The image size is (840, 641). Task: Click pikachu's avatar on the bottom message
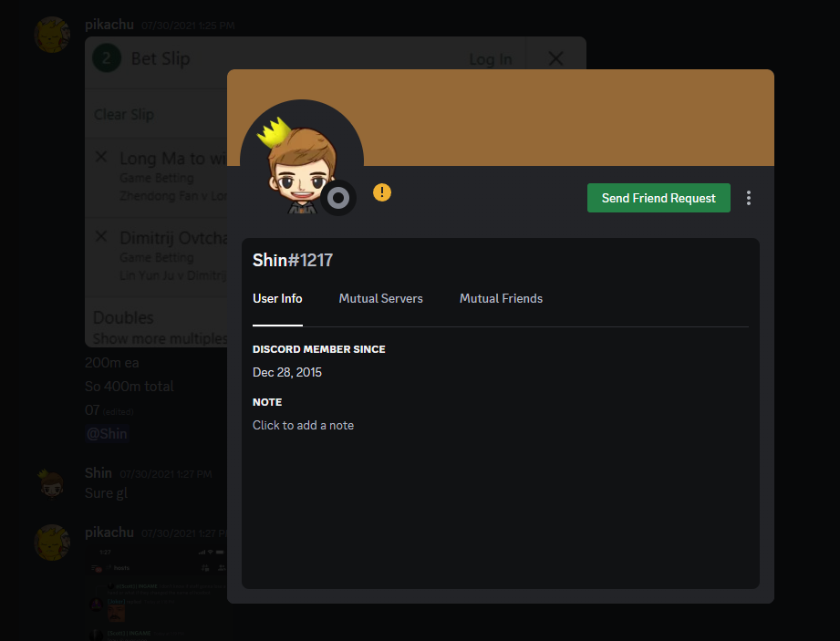click(x=52, y=543)
